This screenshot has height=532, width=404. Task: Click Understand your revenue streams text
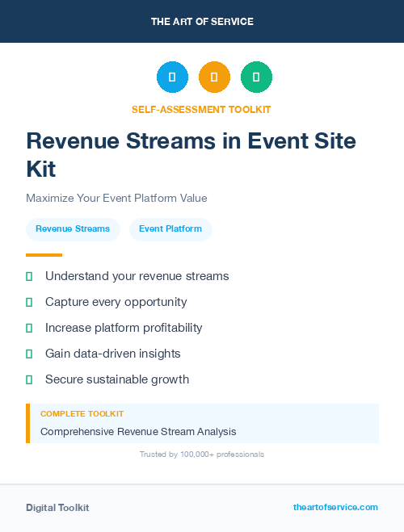click(137, 276)
